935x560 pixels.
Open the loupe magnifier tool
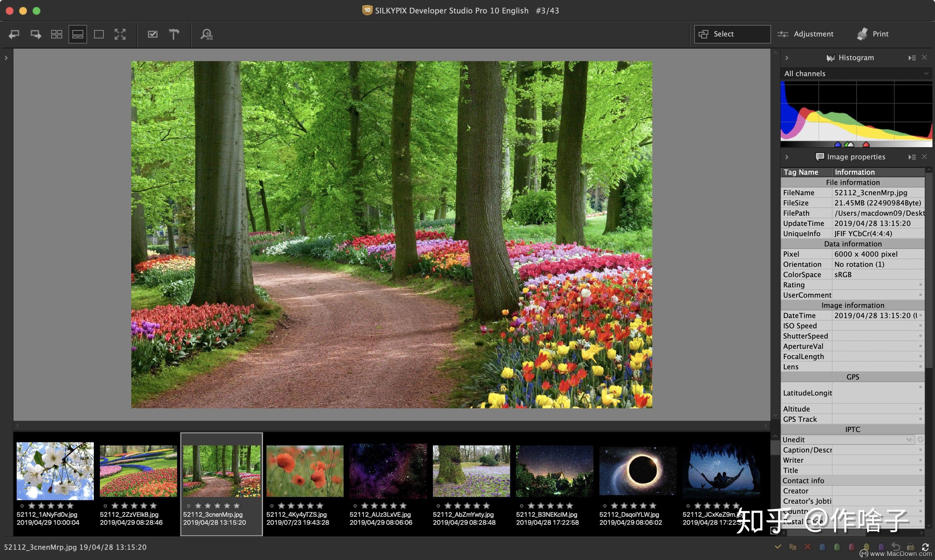tap(206, 34)
